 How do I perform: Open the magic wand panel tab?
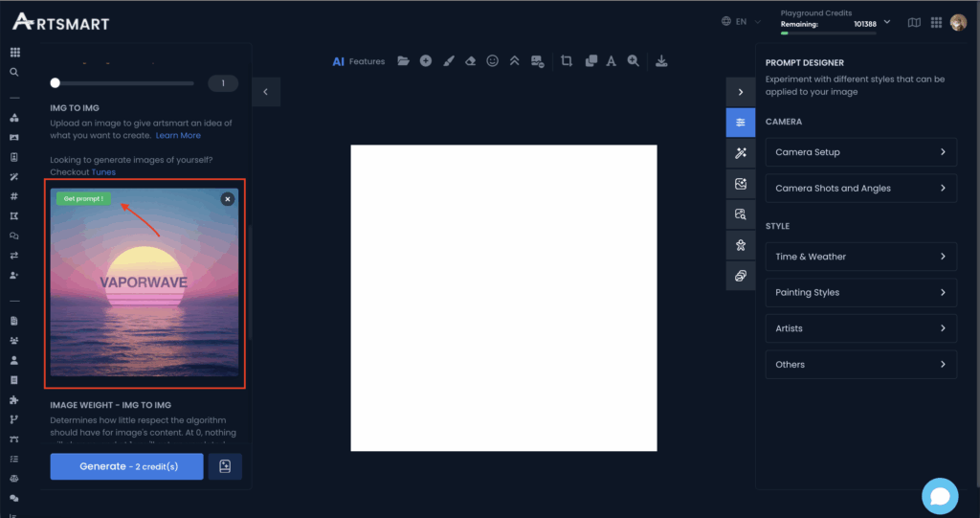pos(740,153)
